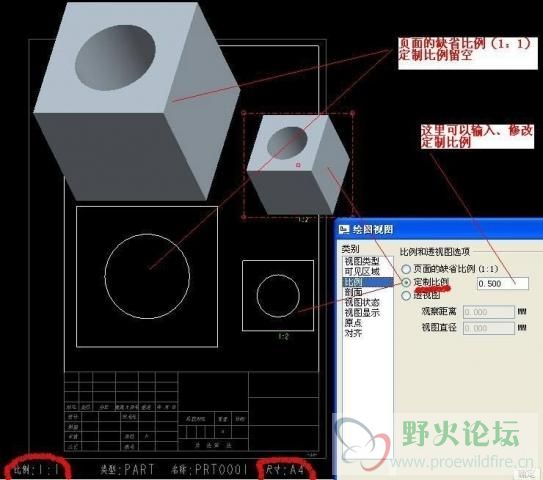Select 原点 in the category list

click(x=353, y=323)
